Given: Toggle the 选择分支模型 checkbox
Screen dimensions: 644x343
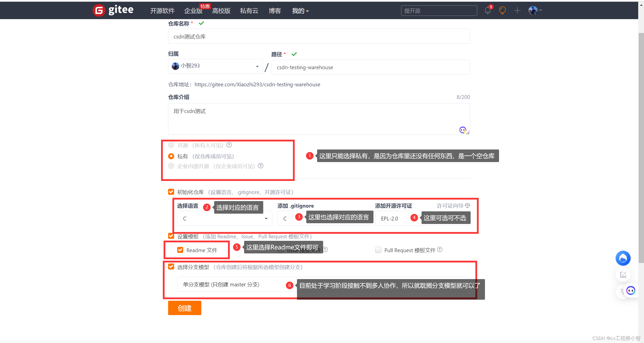Looking at the screenshot, I should [171, 267].
